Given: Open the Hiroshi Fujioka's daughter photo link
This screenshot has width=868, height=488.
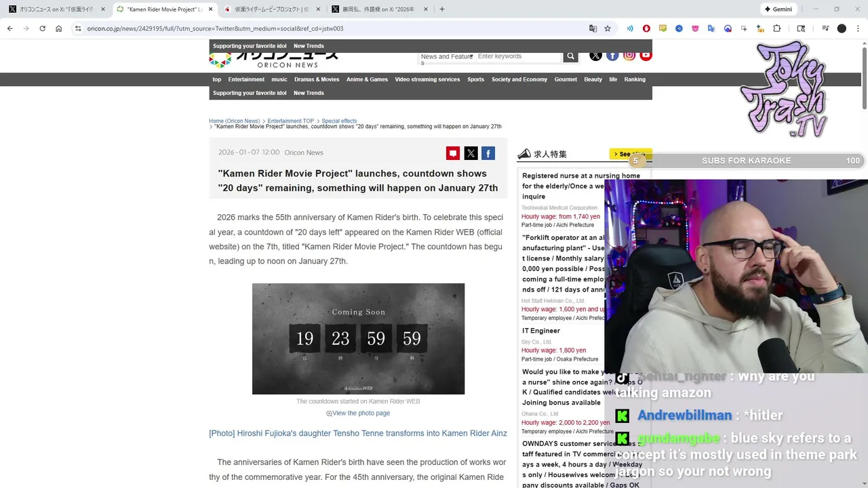Looking at the screenshot, I should point(358,433).
